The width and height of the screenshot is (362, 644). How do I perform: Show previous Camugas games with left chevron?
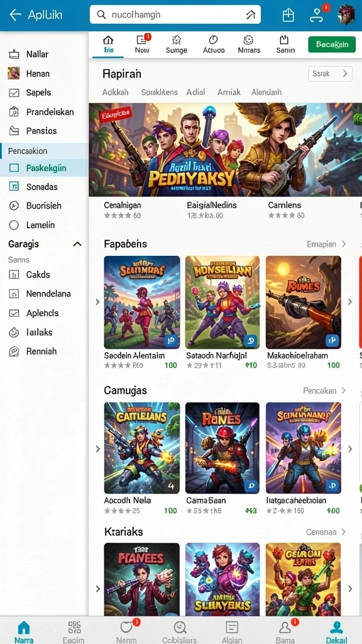[x=97, y=448]
